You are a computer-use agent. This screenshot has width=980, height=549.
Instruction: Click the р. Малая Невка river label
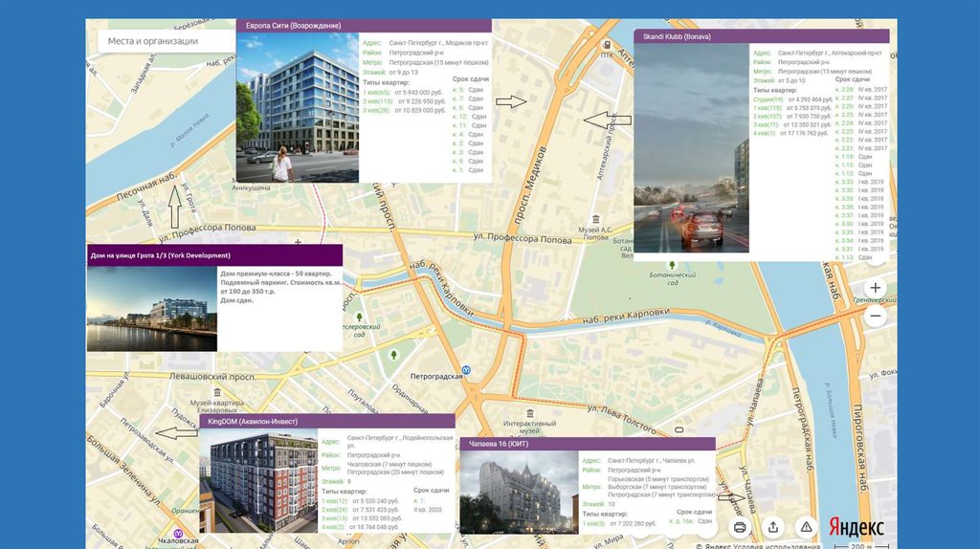[190, 131]
